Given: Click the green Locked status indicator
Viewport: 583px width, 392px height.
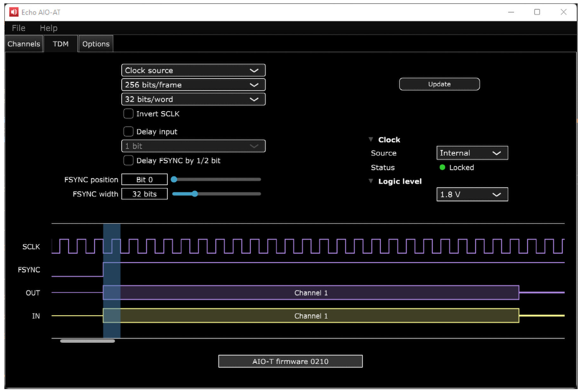Looking at the screenshot, I should (x=442, y=167).
